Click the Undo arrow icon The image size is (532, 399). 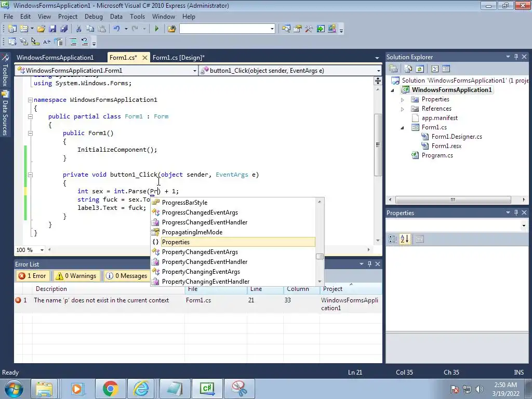pos(117,29)
